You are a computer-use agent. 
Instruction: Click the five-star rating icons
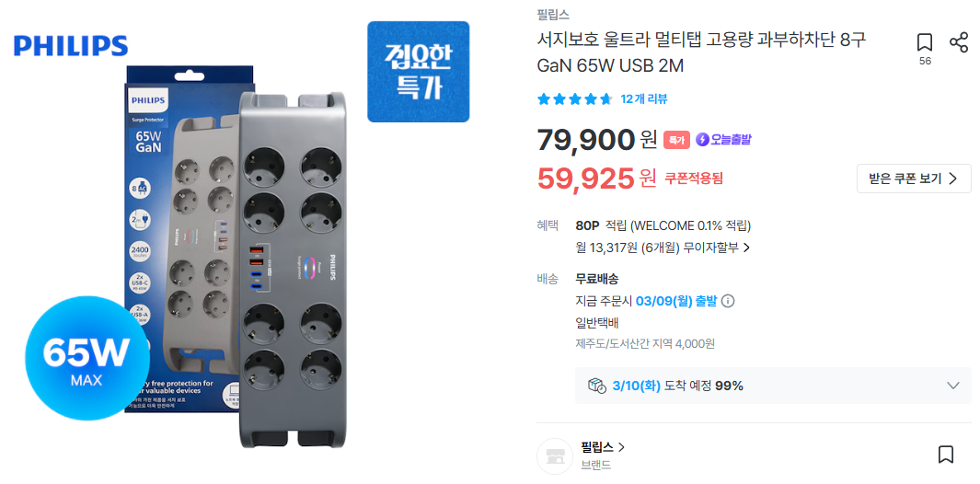(574, 99)
